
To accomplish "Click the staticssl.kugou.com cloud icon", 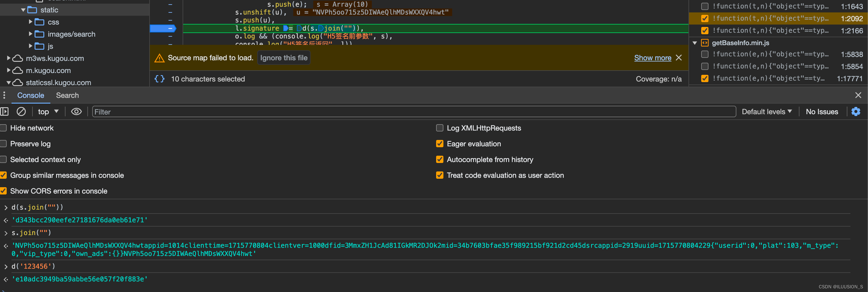I will pyautogui.click(x=18, y=83).
